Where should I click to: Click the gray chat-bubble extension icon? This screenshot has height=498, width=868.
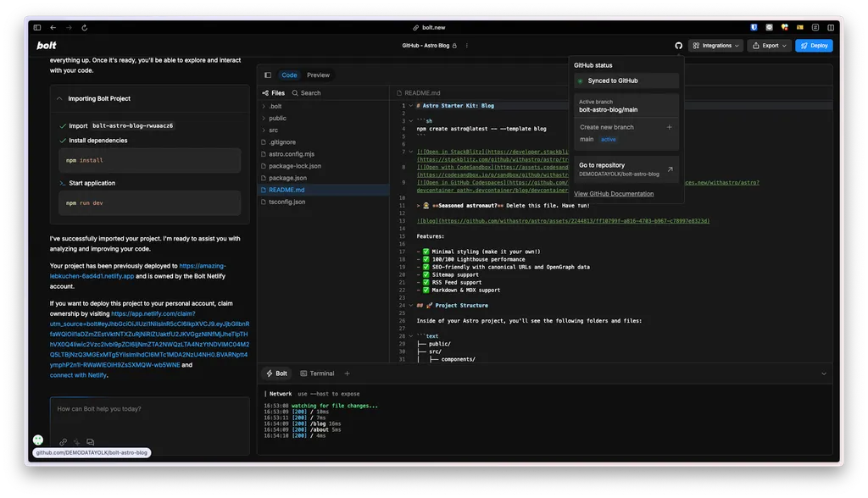tap(769, 27)
